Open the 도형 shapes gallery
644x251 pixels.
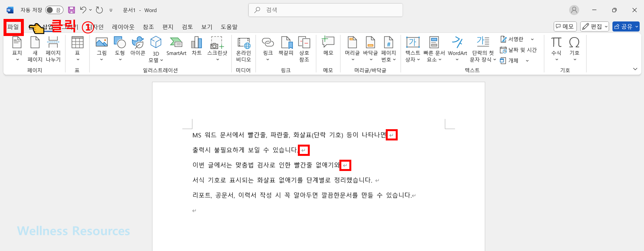(x=120, y=49)
